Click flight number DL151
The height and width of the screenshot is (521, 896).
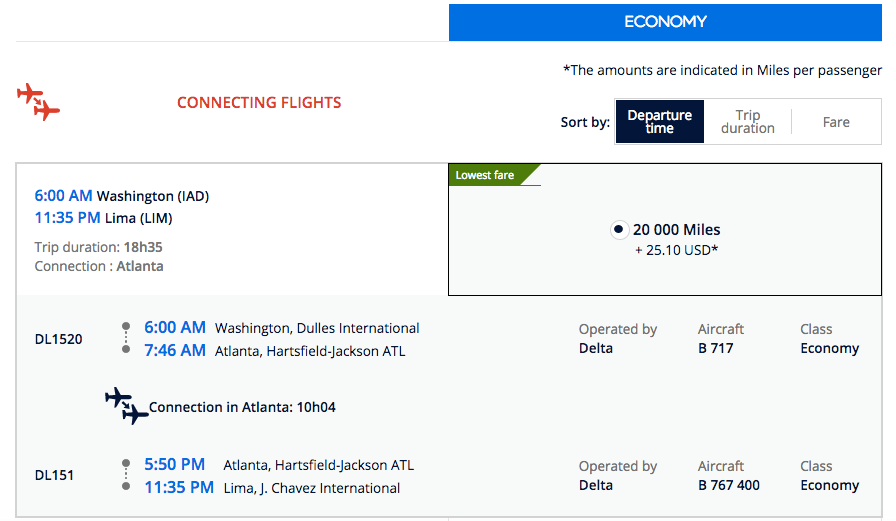(55, 475)
